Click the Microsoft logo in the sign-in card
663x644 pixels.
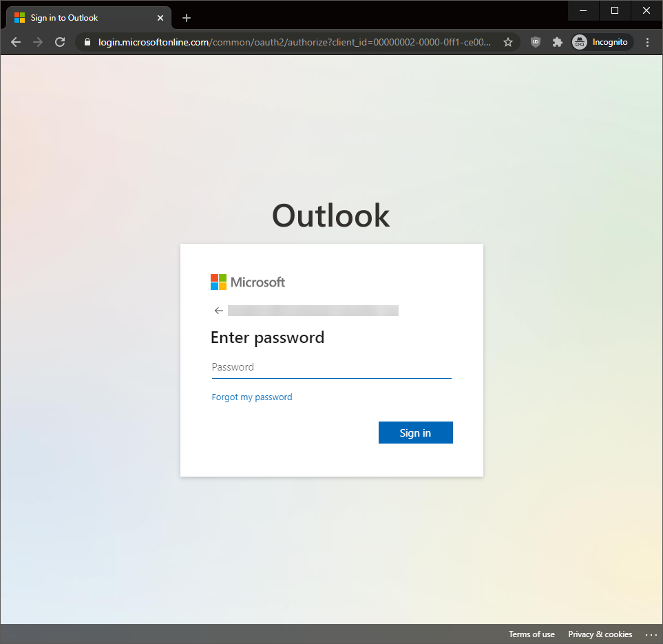[x=248, y=282]
